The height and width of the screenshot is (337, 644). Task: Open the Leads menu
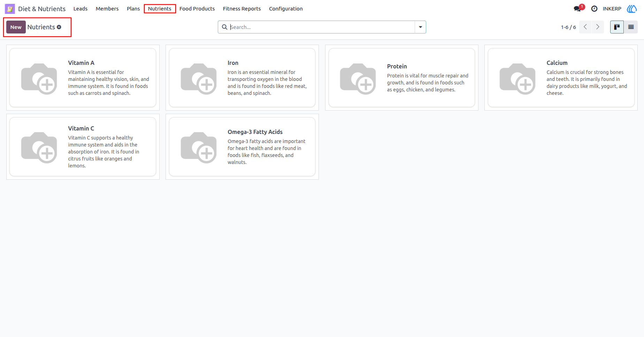80,9
